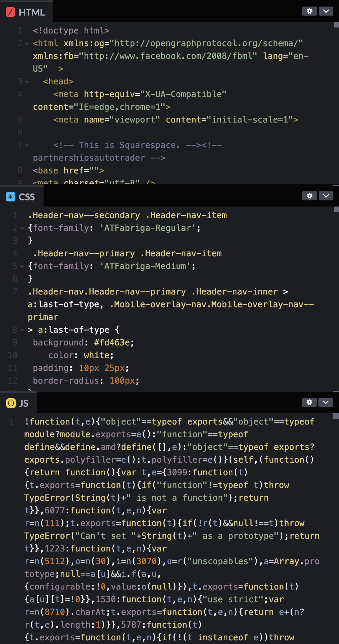Click 'partnershipsautotrader' comment text
Viewport: 339px width, 644px height.
coord(89,158)
